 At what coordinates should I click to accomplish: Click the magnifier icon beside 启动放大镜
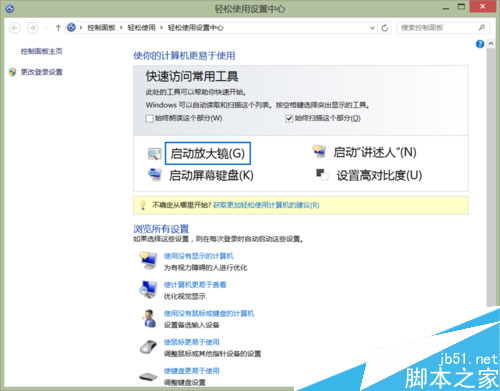(154, 153)
